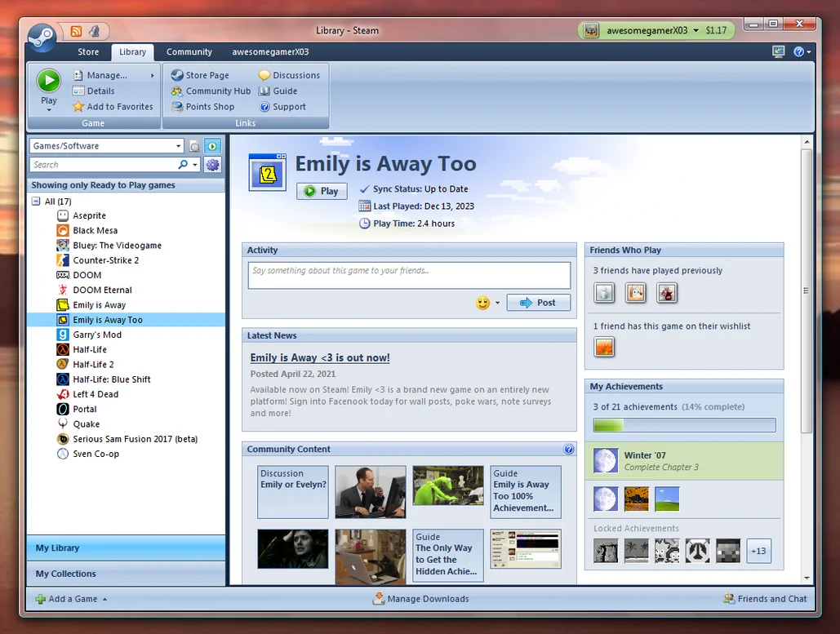Screen dimensions: 840x634
Task: Click the notification bell icon
Action: 94,31
